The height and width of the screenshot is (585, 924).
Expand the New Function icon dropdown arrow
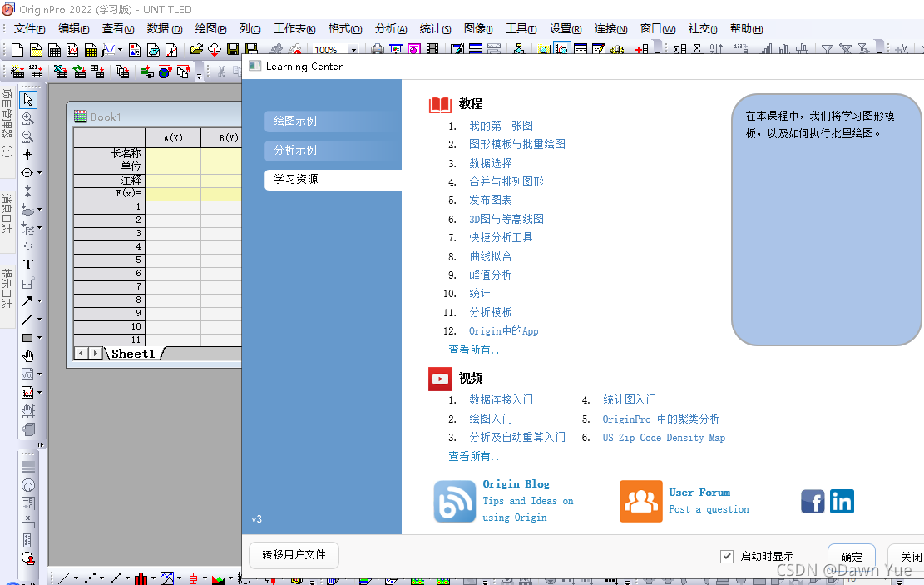coord(120,50)
